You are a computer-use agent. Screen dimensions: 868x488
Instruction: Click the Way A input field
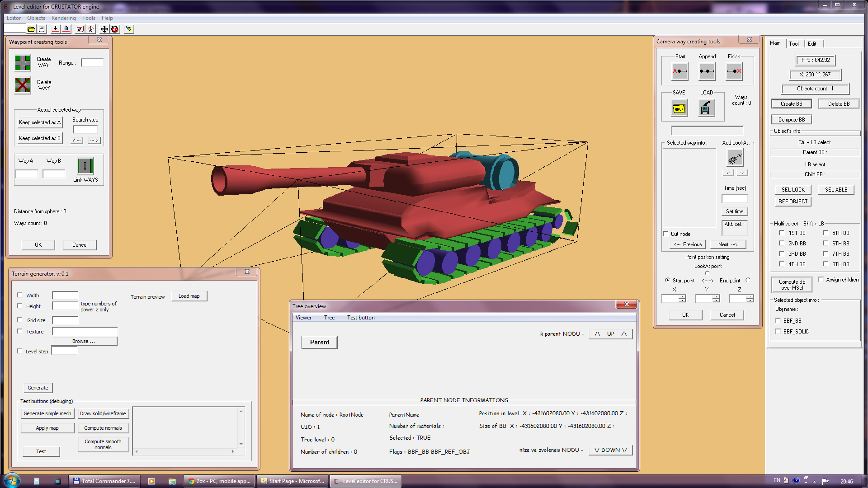[27, 174]
